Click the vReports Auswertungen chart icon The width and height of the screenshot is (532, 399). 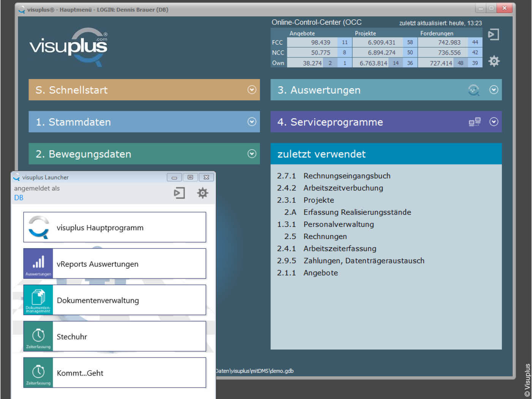(38, 263)
